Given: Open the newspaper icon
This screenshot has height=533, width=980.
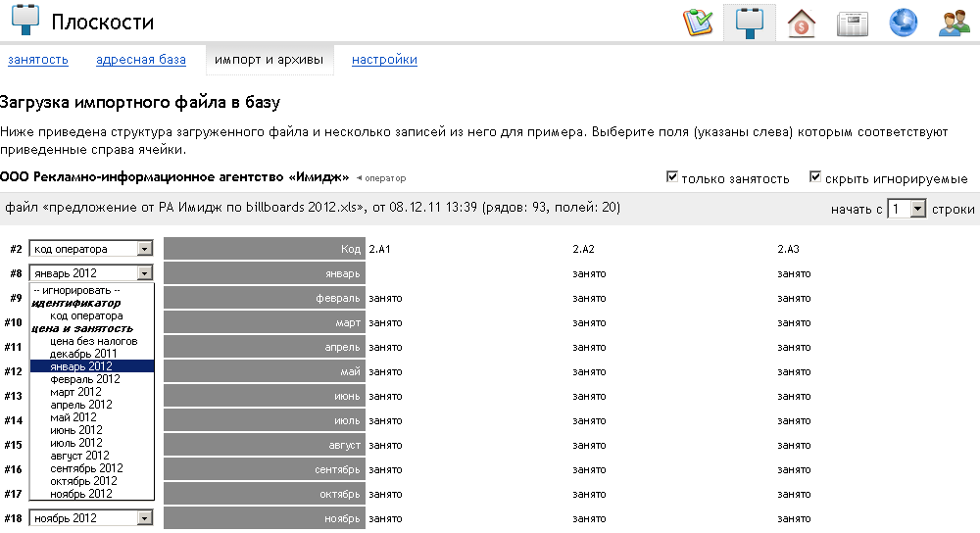Looking at the screenshot, I should (x=853, y=24).
